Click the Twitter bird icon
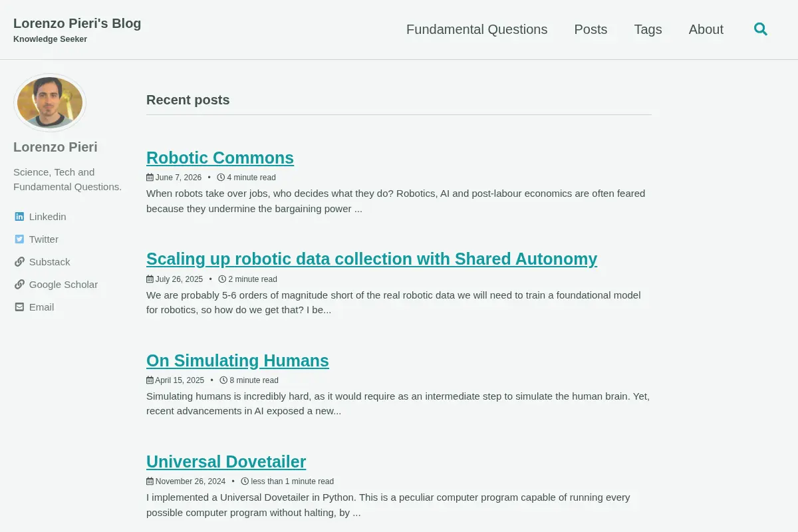Viewport: 798px width, 532px height. click(x=19, y=239)
